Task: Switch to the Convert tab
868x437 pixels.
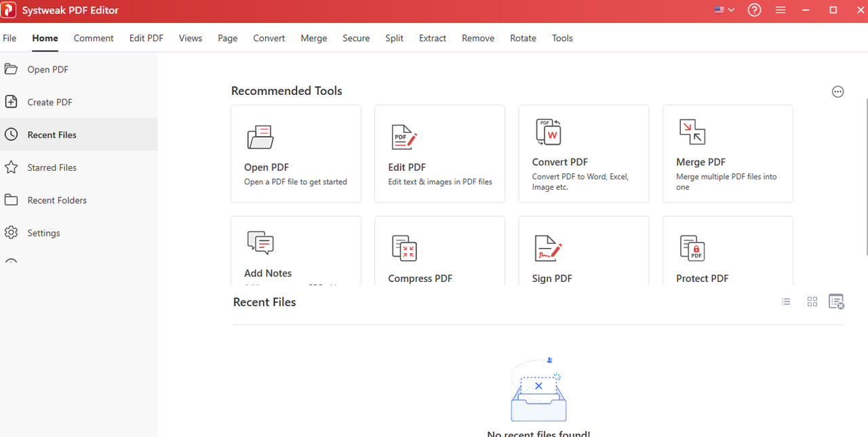Action: 269,38
